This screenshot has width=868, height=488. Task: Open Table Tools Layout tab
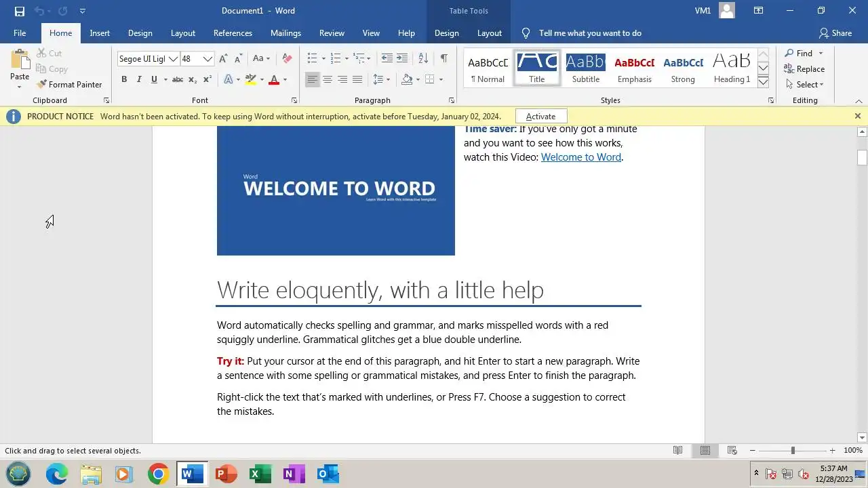(490, 33)
